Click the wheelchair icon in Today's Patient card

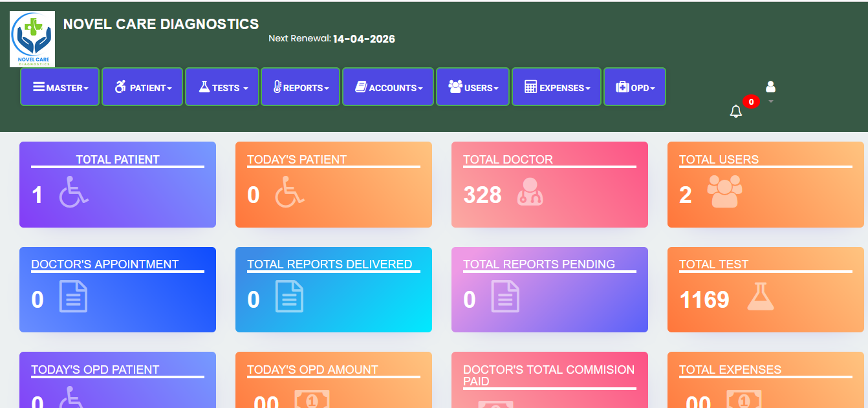tap(290, 192)
